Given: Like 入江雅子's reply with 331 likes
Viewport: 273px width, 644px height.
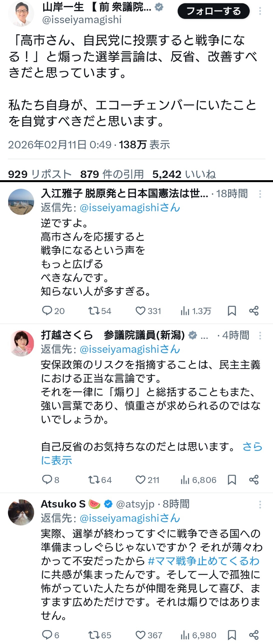Looking at the screenshot, I should tap(140, 311).
